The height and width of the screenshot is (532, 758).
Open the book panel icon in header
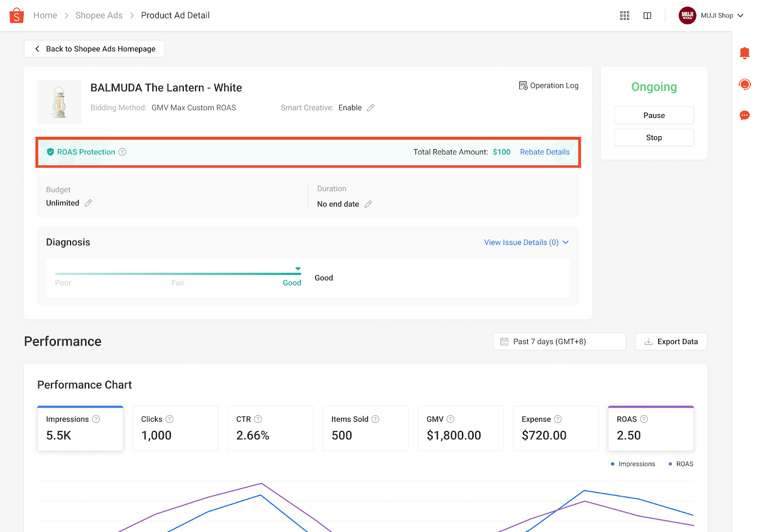[647, 16]
